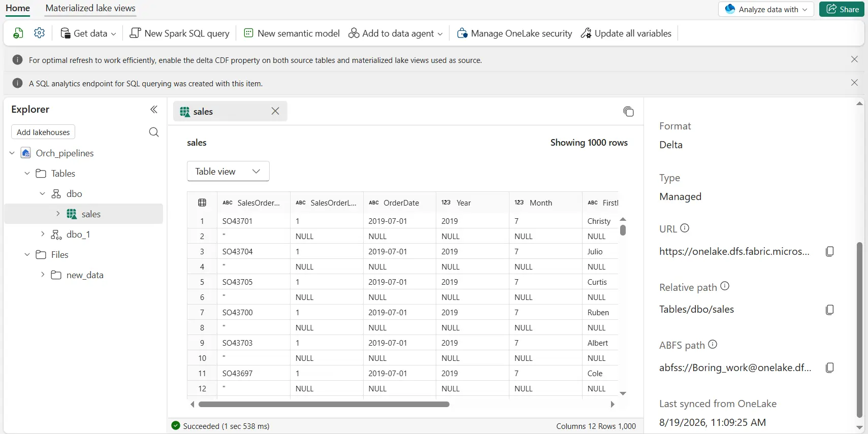Click the dbo schema icon
The height and width of the screenshot is (434, 868).
[56, 193]
